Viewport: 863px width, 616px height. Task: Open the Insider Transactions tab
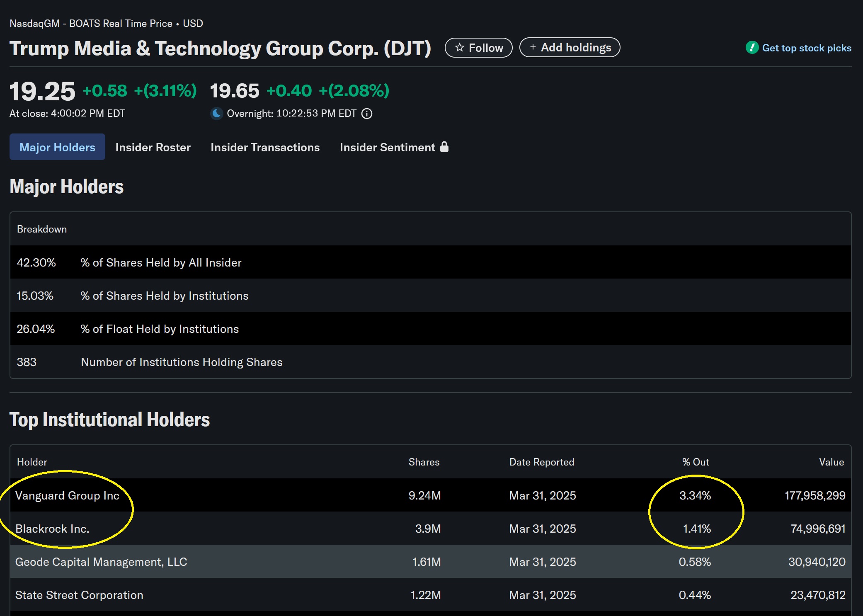click(x=265, y=147)
